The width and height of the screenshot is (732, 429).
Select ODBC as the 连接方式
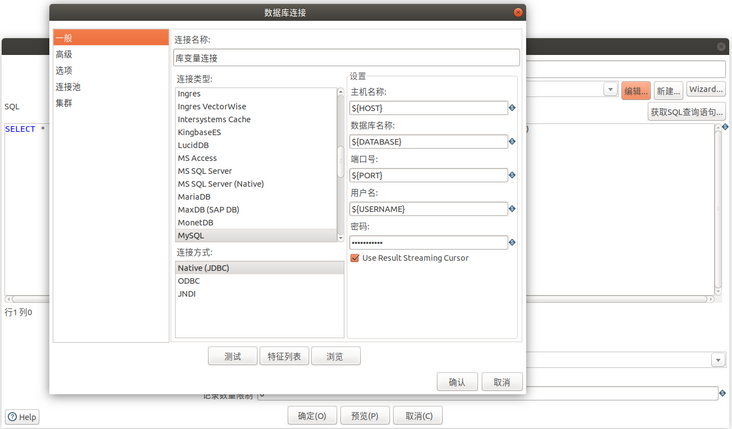pyautogui.click(x=189, y=281)
